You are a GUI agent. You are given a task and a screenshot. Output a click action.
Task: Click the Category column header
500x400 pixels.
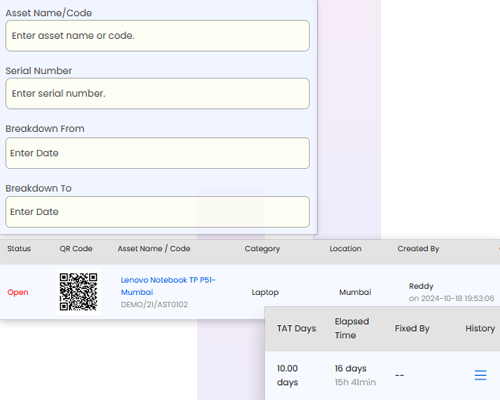(262, 249)
